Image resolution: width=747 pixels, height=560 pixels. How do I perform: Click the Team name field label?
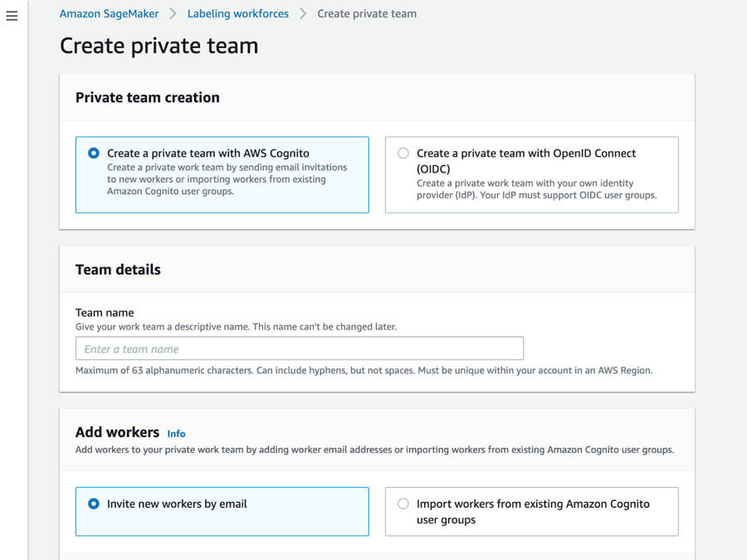105,313
